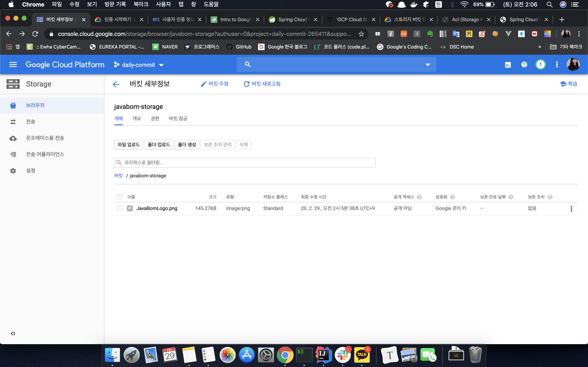Open the hamburger navigation menu
This screenshot has height=367, width=588.
click(13, 65)
